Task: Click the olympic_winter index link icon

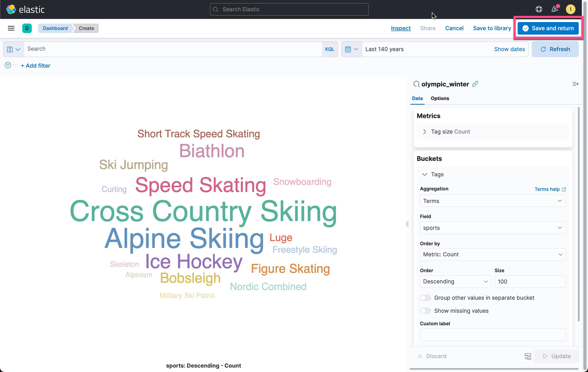Action: [x=475, y=84]
